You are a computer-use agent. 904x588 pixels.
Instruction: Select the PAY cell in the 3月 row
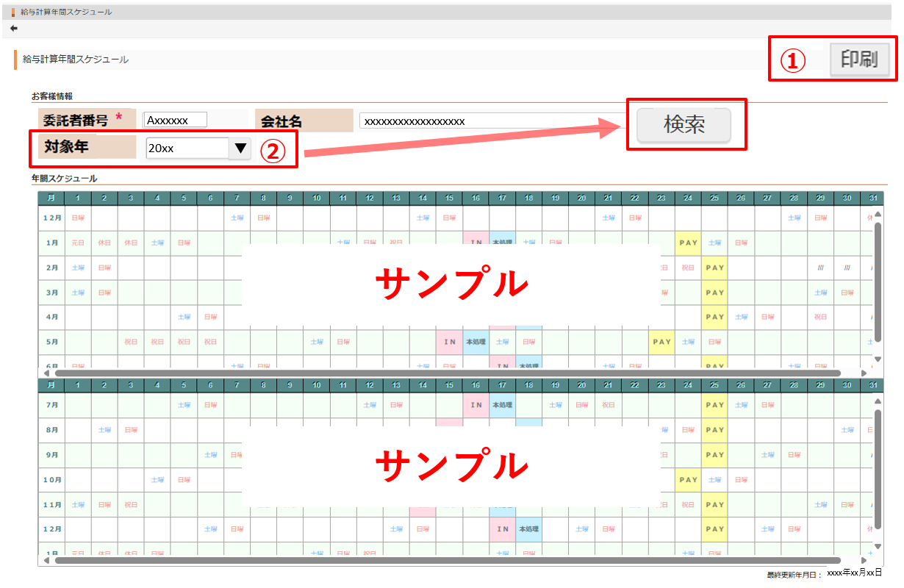point(714,293)
